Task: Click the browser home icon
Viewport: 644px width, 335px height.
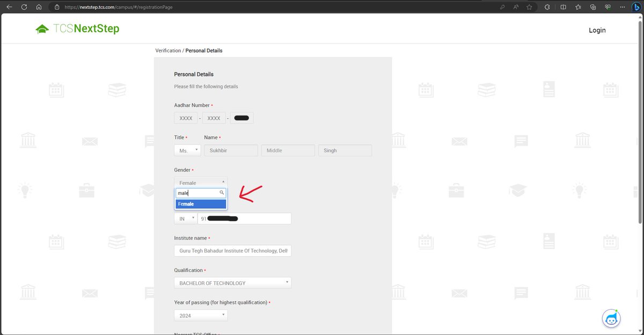Action: click(x=38, y=7)
